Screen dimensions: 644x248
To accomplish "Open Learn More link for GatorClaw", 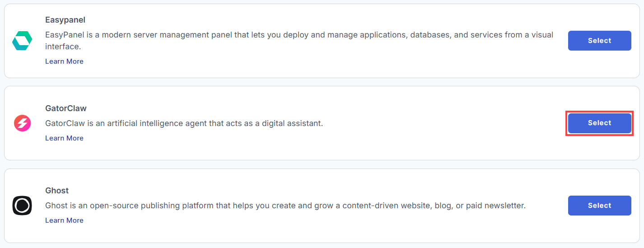I will coord(64,138).
